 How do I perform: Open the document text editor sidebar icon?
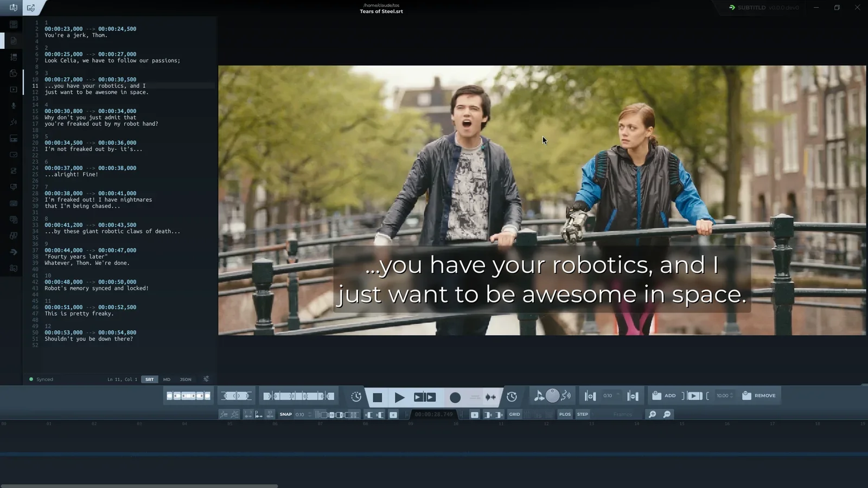pyautogui.click(x=14, y=41)
